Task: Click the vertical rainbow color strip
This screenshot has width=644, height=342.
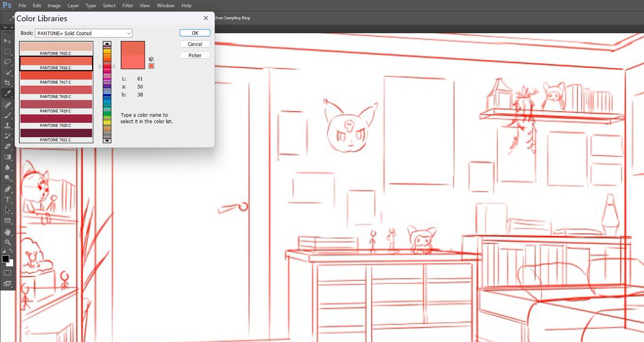Action: (107, 92)
